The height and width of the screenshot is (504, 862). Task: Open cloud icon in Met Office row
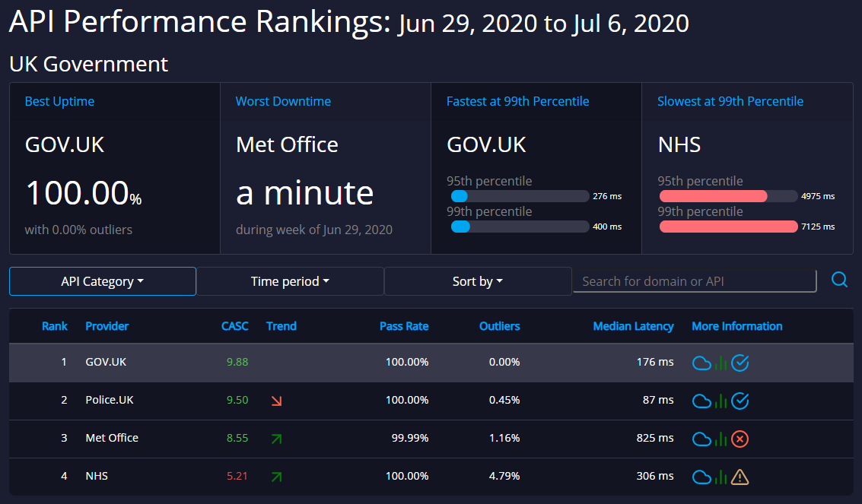[x=701, y=439]
